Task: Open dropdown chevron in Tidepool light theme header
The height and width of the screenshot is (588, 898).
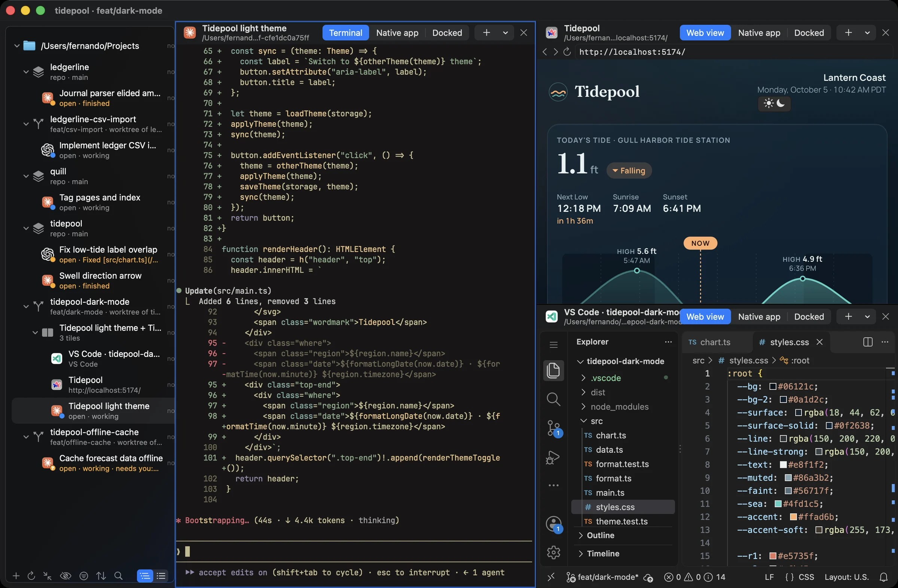Action: [x=505, y=33]
